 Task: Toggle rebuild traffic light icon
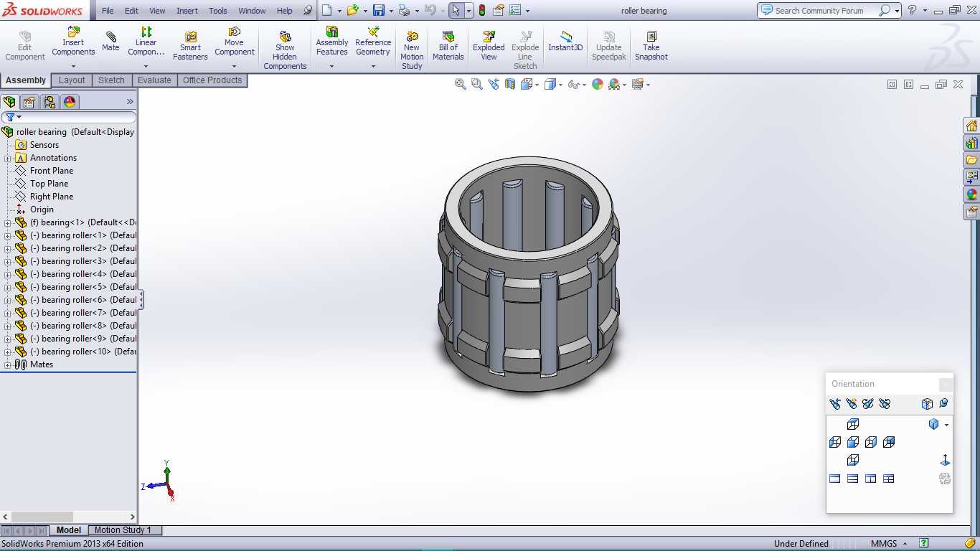(x=481, y=10)
